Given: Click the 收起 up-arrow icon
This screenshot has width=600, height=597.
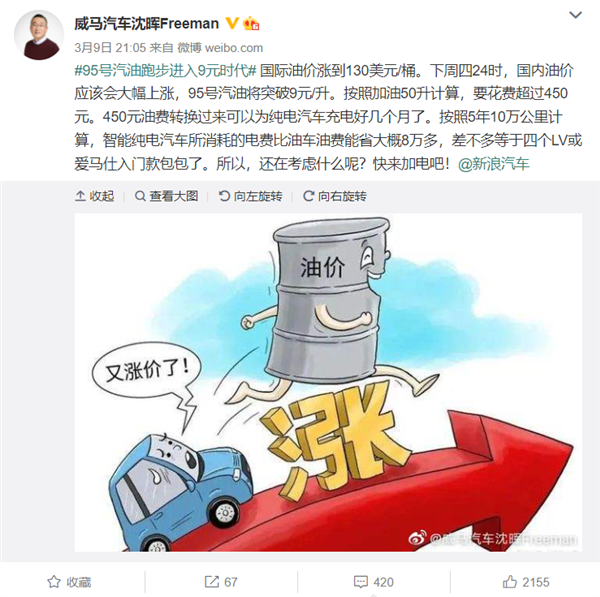Looking at the screenshot, I should tap(80, 196).
